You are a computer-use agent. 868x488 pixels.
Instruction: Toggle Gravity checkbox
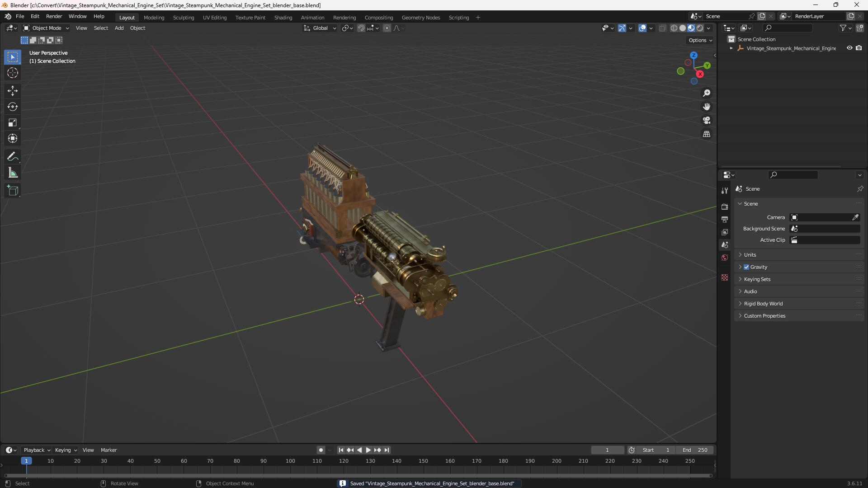click(746, 267)
